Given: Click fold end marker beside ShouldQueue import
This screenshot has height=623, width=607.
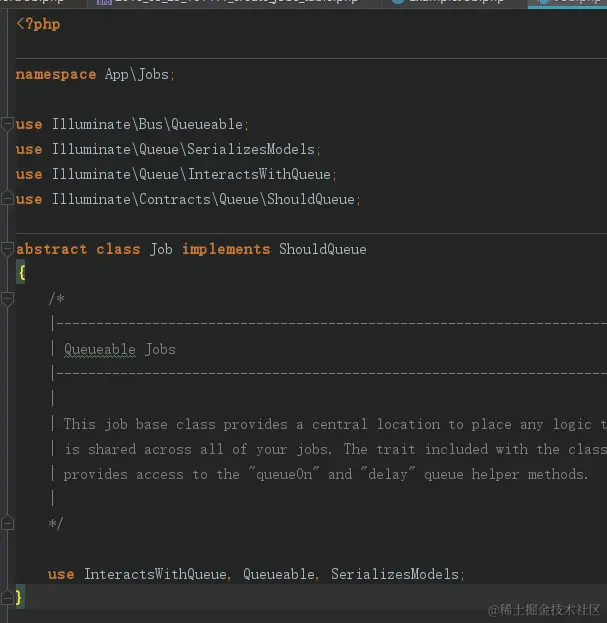Looking at the screenshot, I should coord(7,197).
